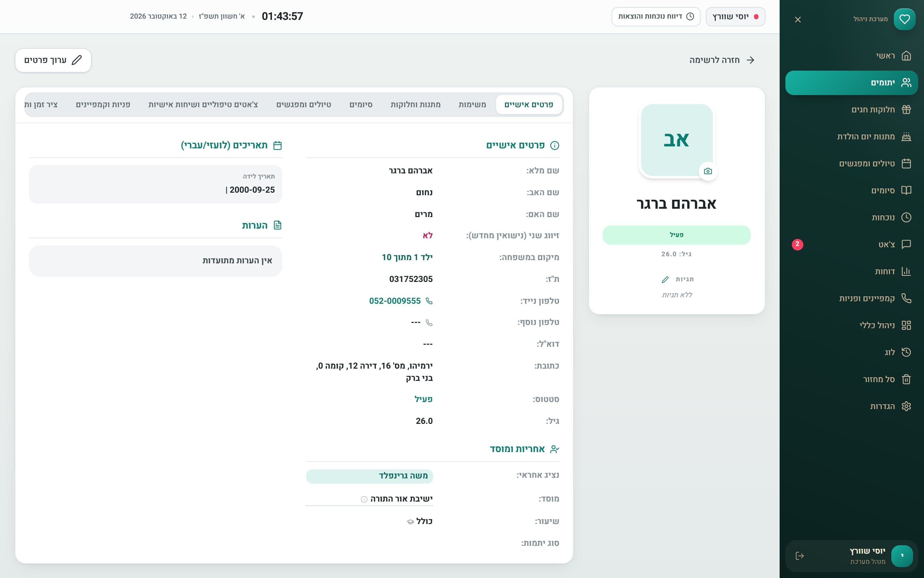Open דוחות chart icon
The width and height of the screenshot is (924, 578).
click(906, 271)
